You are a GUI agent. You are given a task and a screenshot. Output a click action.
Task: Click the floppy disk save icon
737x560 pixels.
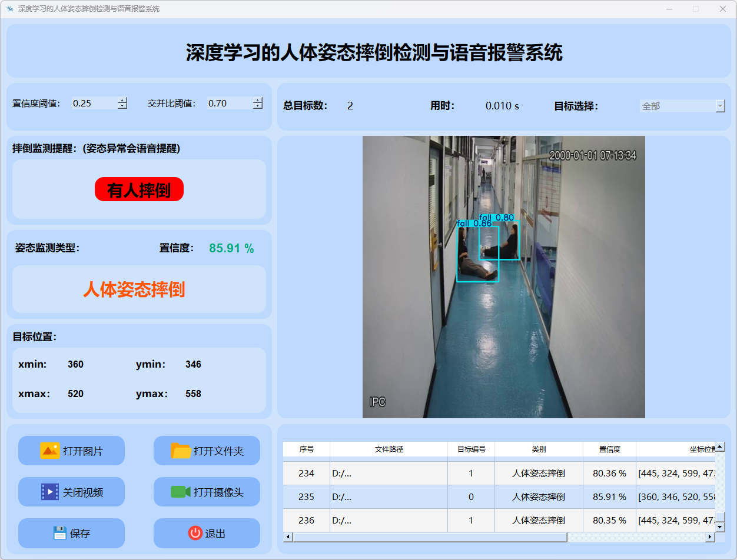tap(59, 533)
